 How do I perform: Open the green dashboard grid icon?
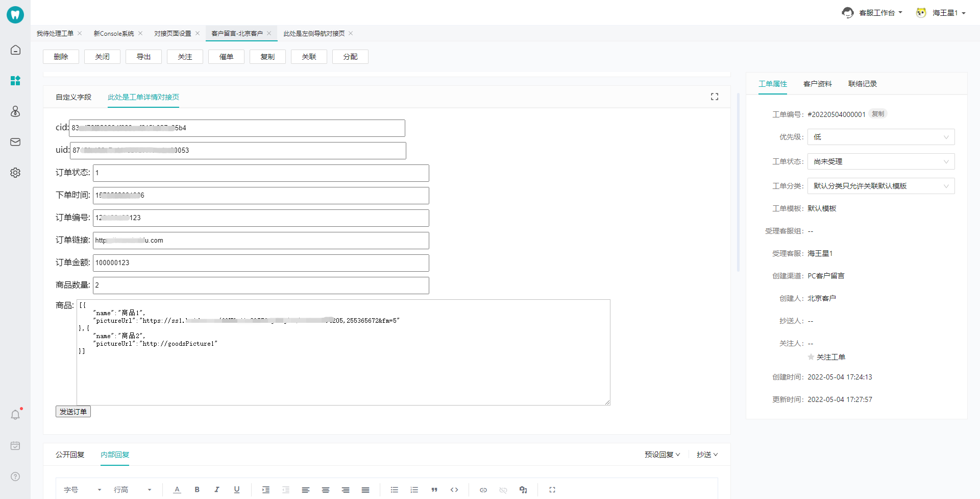15,81
